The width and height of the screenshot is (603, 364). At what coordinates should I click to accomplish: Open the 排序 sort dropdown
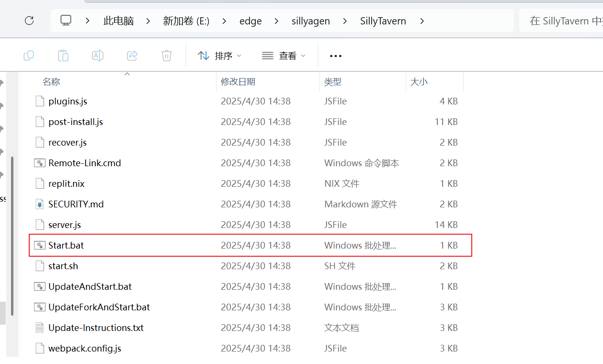(219, 56)
